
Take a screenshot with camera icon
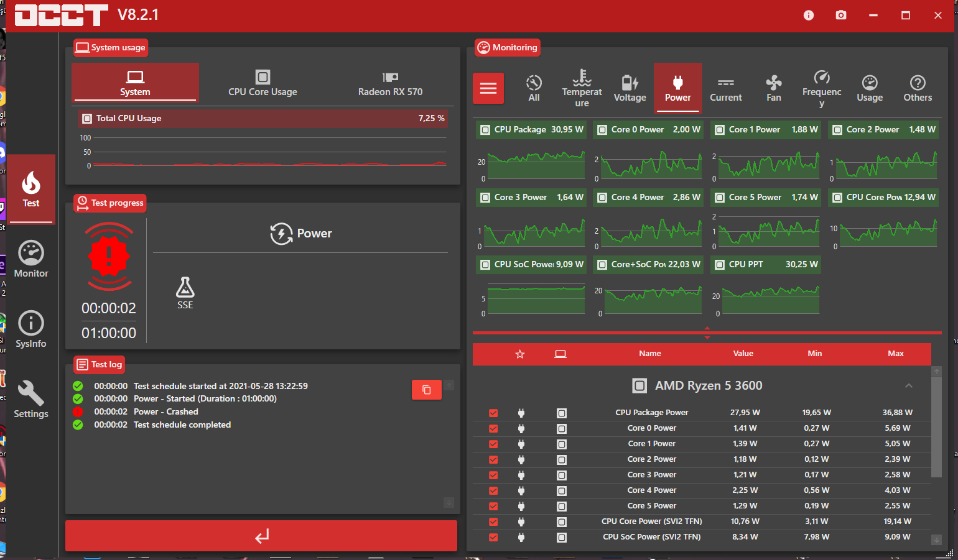841,15
